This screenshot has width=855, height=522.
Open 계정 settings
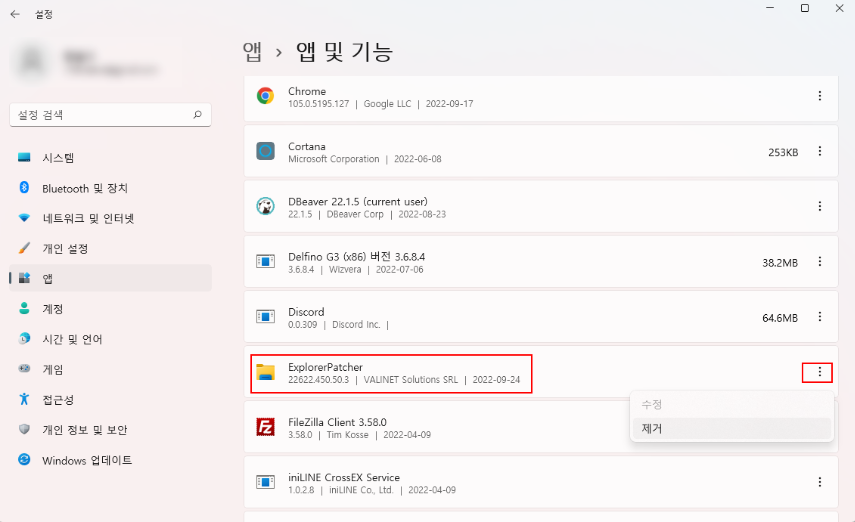110,309
